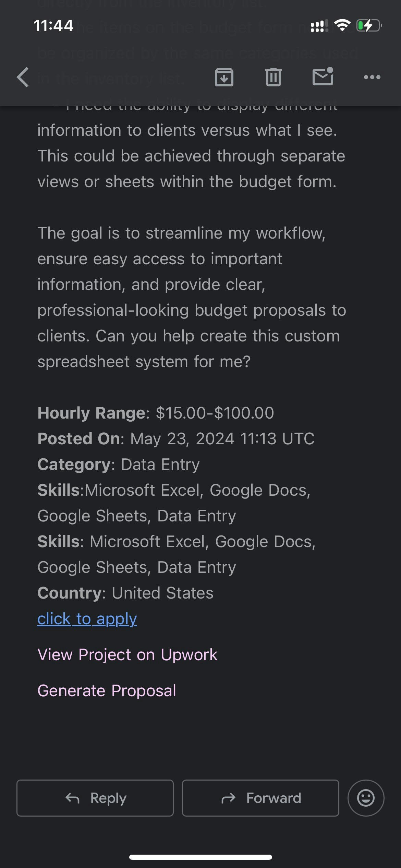Viewport: 401px width, 868px height.
Task: Tap the Hourly Range $15.00-$100.00 line
Action: pos(156,413)
